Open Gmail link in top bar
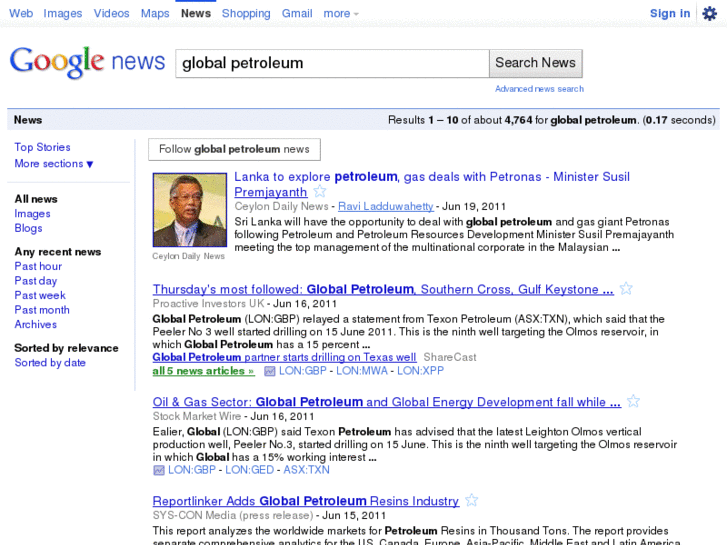This screenshot has height=545, width=727. click(297, 13)
